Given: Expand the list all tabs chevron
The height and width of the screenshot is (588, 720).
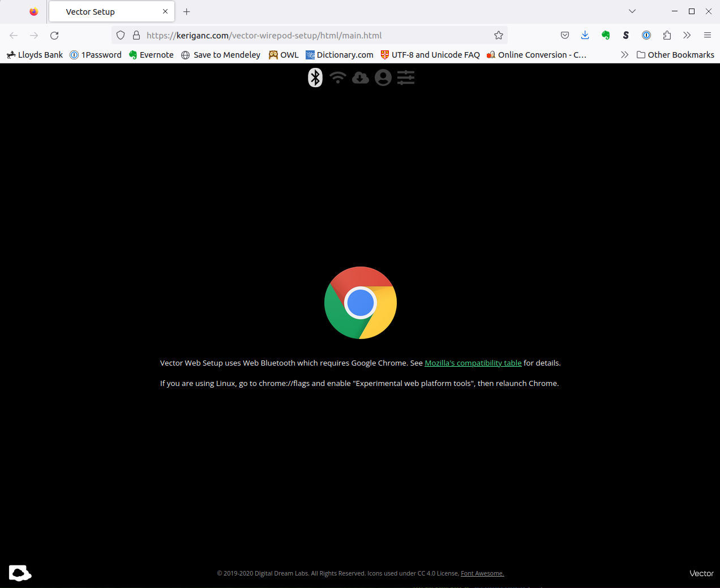Looking at the screenshot, I should [x=632, y=11].
